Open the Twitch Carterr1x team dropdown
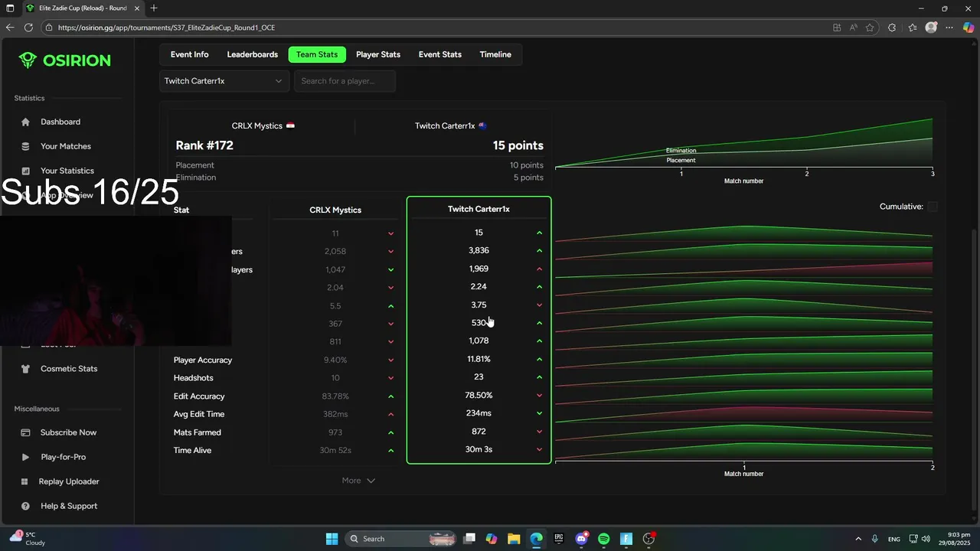Image resolution: width=980 pixels, height=551 pixels. click(x=224, y=81)
